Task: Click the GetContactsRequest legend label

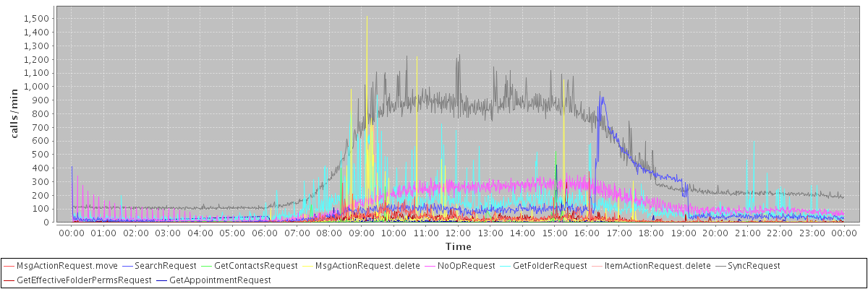Action: 256,266
